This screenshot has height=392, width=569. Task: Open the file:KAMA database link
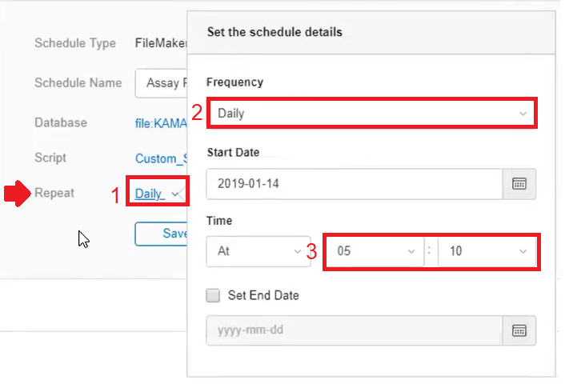[x=161, y=123]
